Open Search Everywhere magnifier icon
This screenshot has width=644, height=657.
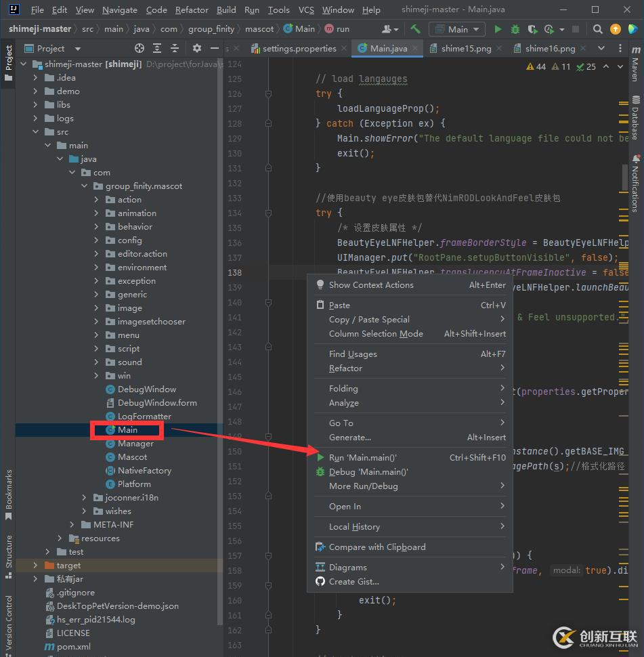point(598,29)
